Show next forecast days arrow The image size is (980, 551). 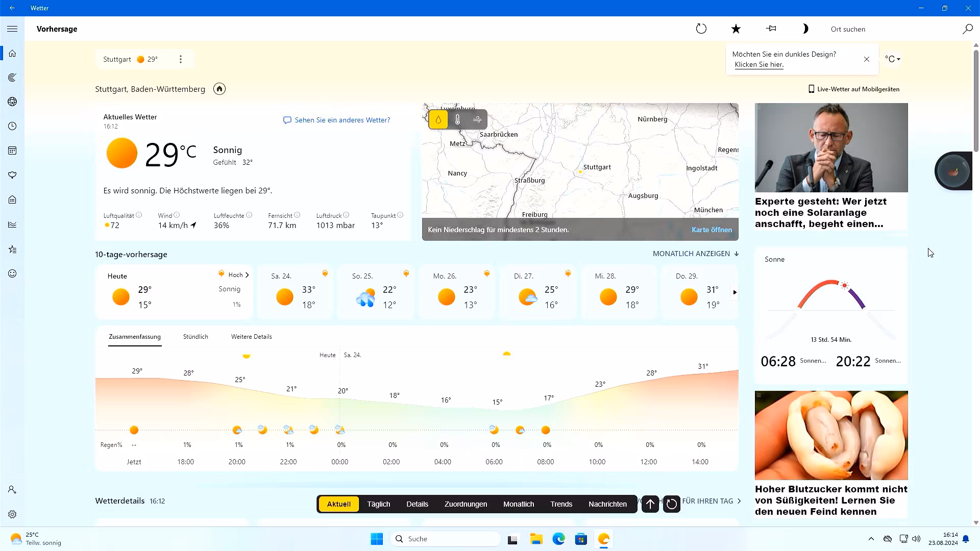pyautogui.click(x=734, y=292)
